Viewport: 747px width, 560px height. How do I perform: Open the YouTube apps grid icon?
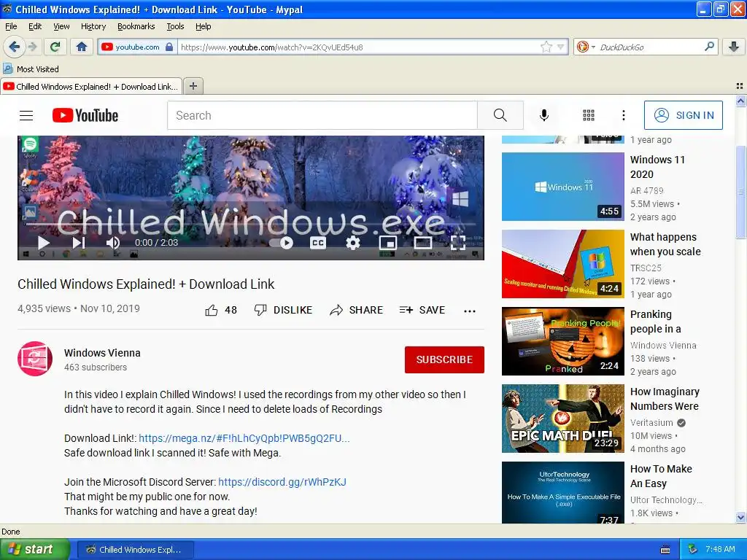tap(589, 115)
